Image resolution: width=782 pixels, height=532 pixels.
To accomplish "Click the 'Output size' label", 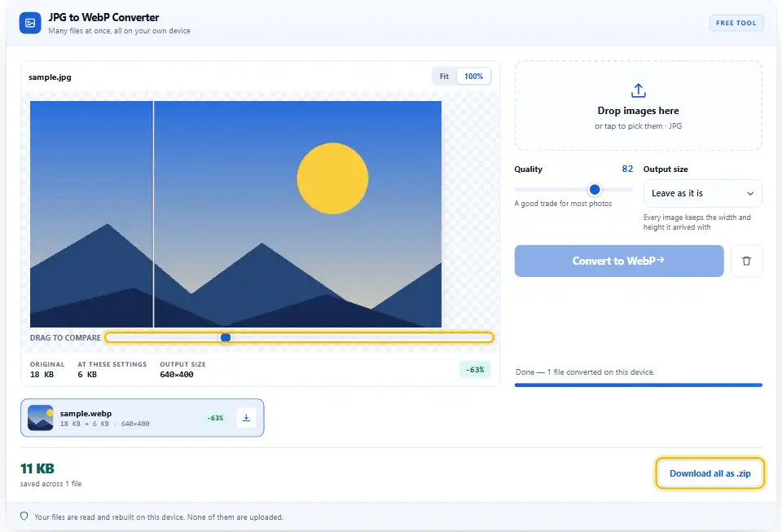I will point(666,169).
